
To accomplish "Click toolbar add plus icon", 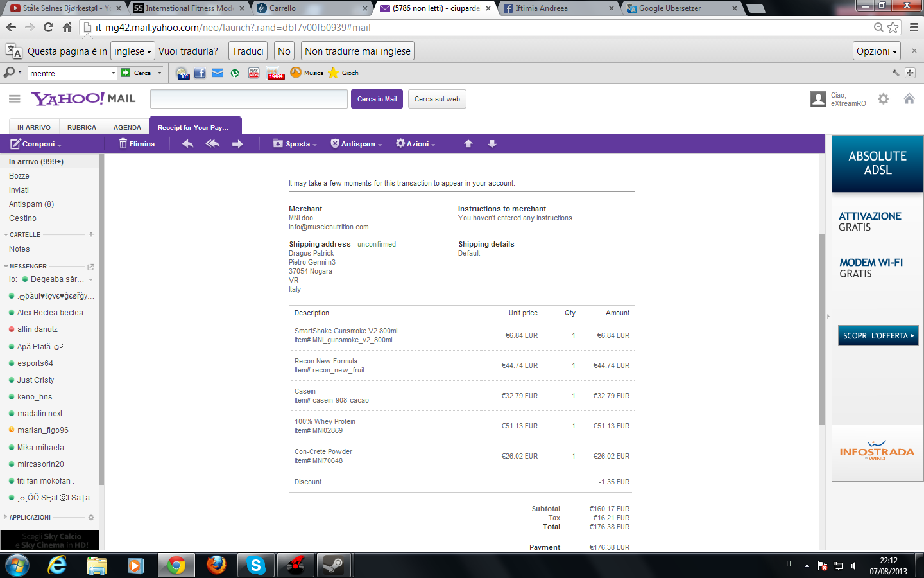I will [910, 73].
